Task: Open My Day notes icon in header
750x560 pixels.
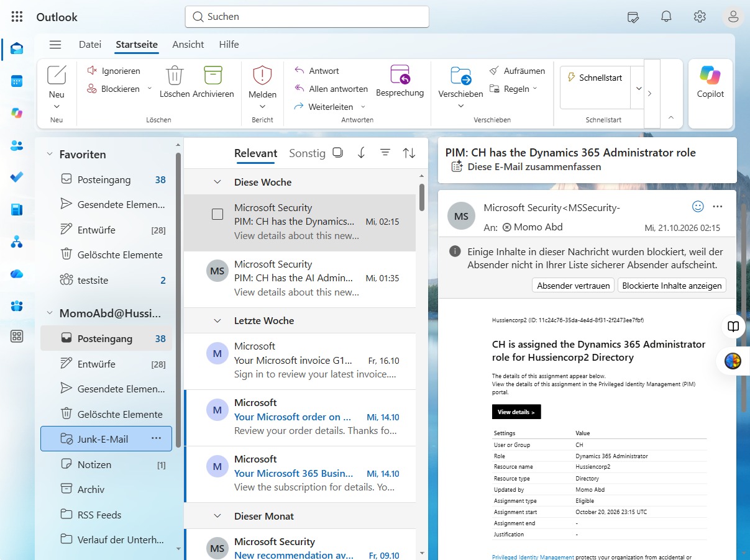Action: pos(633,17)
